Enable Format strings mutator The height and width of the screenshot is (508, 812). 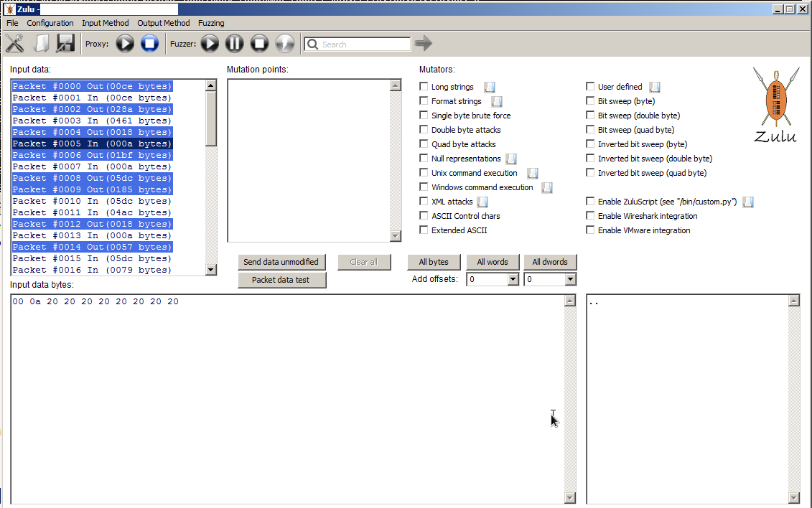pyautogui.click(x=424, y=101)
